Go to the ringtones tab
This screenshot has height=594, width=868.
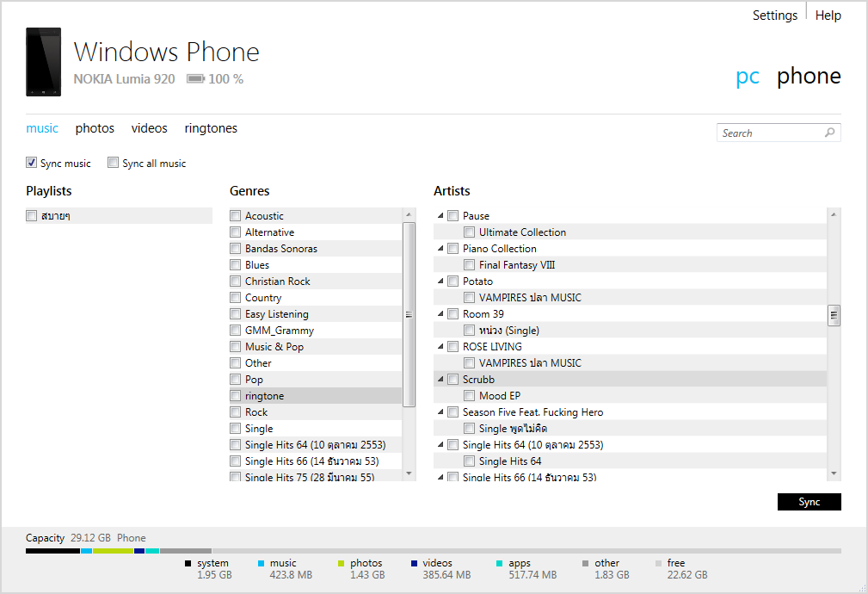tap(211, 128)
